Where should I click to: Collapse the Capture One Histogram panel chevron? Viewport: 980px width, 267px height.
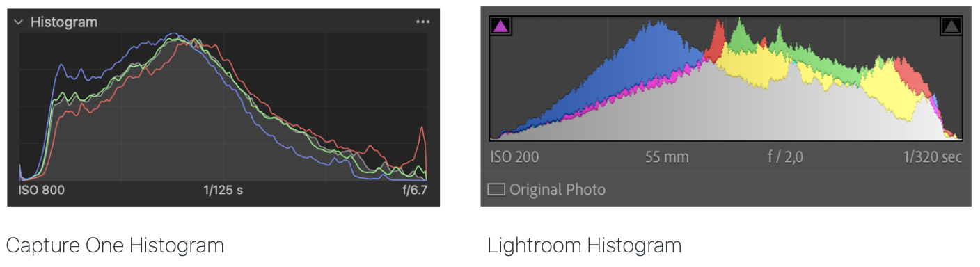click(19, 22)
